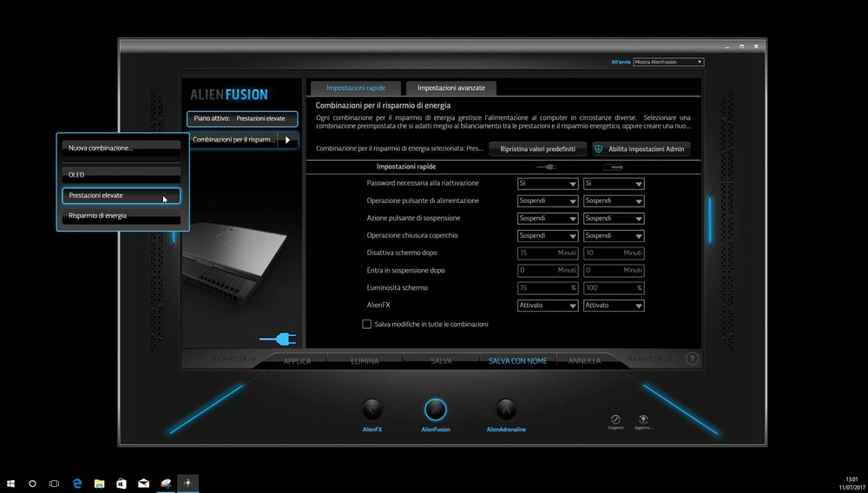Image resolution: width=868 pixels, height=493 pixels.
Task: Edit plugged-in Entra in sospensione dopo field
Action: click(548, 271)
